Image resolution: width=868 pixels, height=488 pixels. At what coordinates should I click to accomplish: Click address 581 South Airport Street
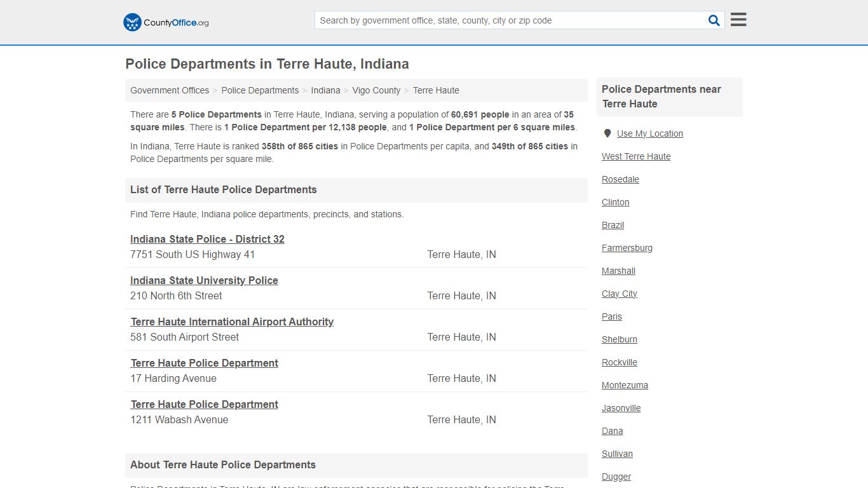click(x=184, y=337)
